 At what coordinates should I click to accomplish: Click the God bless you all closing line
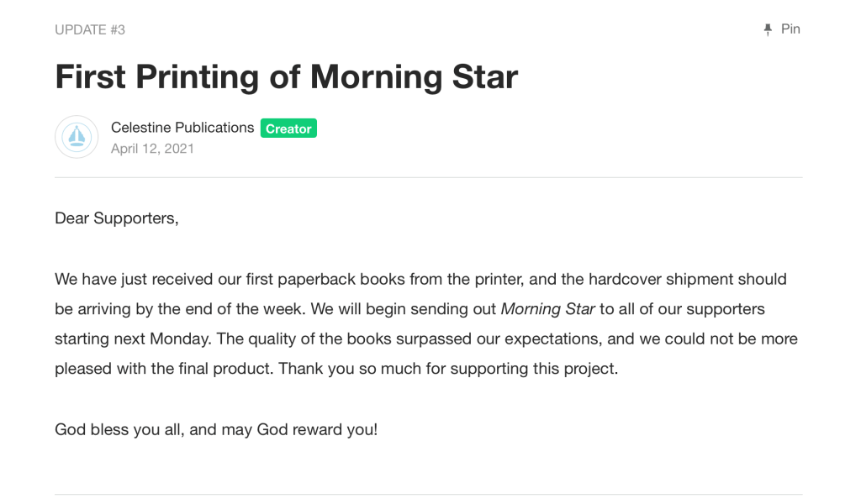(x=216, y=429)
